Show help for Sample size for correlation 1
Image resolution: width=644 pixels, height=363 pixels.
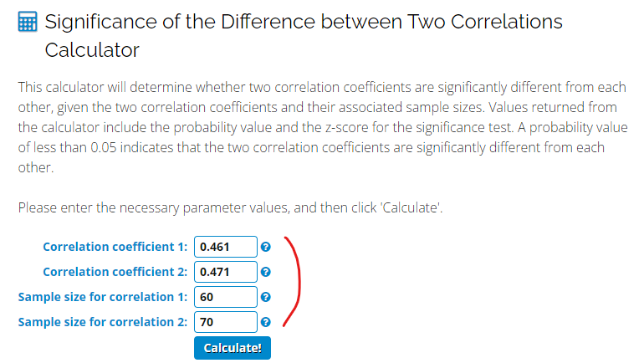[x=265, y=297]
